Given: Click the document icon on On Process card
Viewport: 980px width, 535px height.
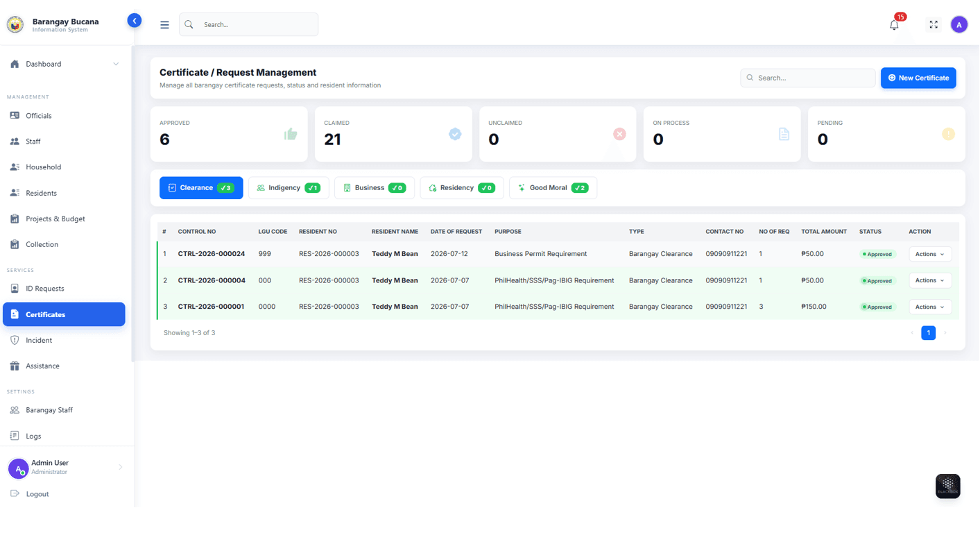Looking at the screenshot, I should pyautogui.click(x=784, y=134).
